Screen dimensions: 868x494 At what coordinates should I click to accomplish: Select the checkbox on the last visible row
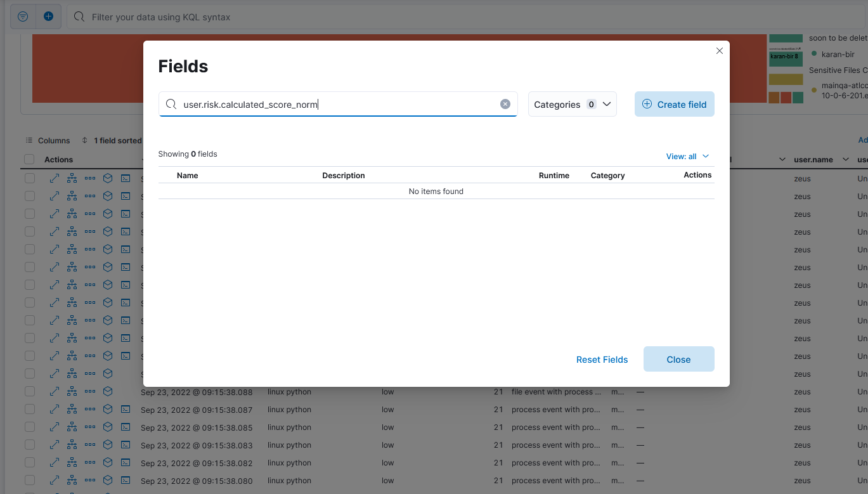[x=29, y=480]
